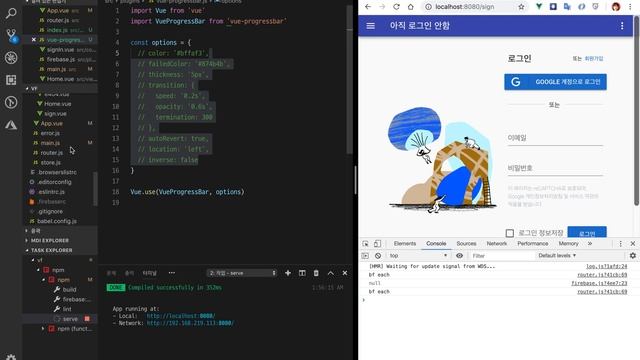
Task: Click the 이메일 email input field
Action: [x=555, y=138]
